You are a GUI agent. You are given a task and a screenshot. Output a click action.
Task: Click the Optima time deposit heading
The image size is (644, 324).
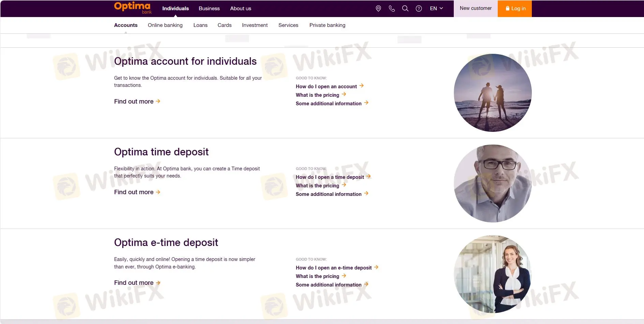[x=161, y=152]
